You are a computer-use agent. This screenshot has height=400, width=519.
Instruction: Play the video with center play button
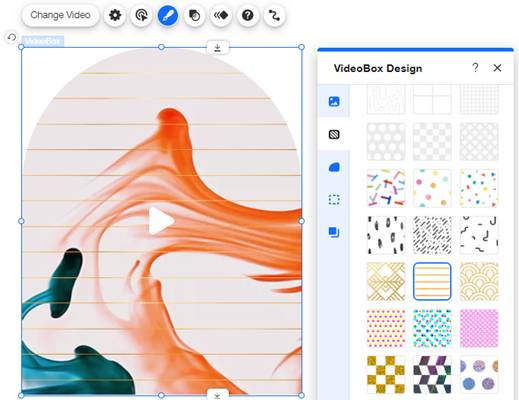161,221
